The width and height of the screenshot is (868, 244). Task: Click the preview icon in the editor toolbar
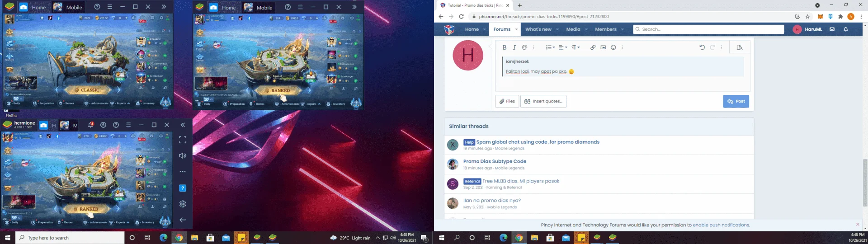click(740, 47)
